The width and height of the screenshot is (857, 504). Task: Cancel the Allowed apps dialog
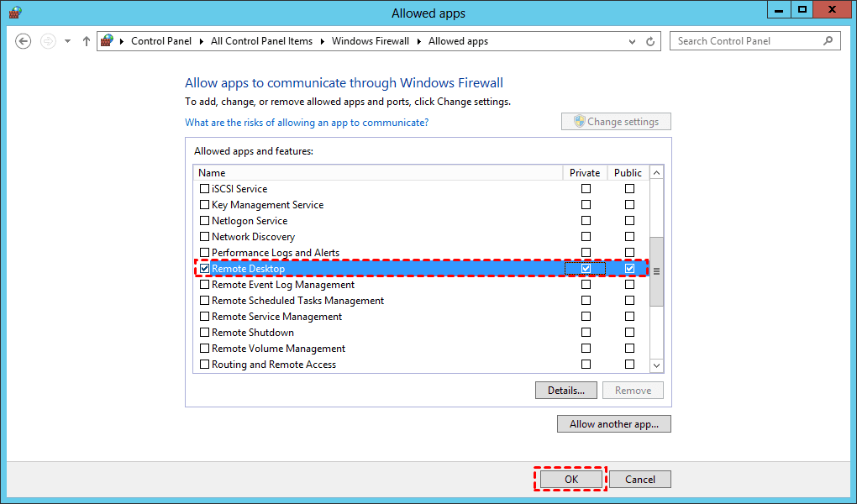point(640,480)
